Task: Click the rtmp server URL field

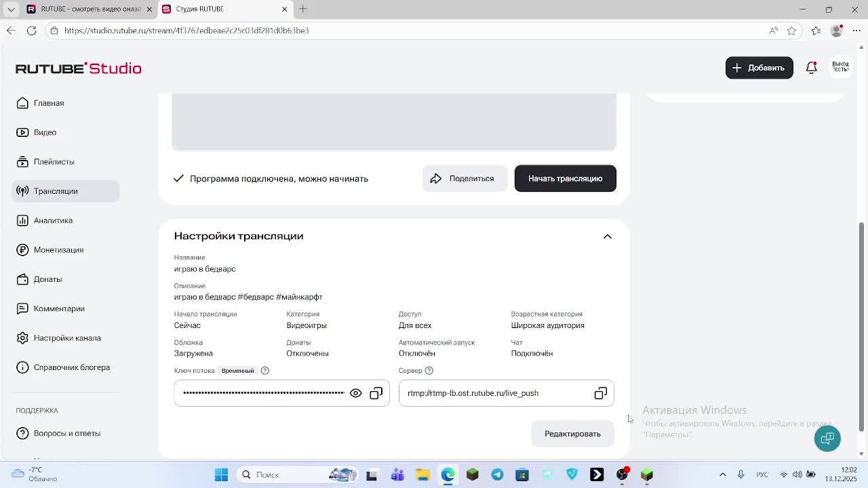Action: (506, 393)
